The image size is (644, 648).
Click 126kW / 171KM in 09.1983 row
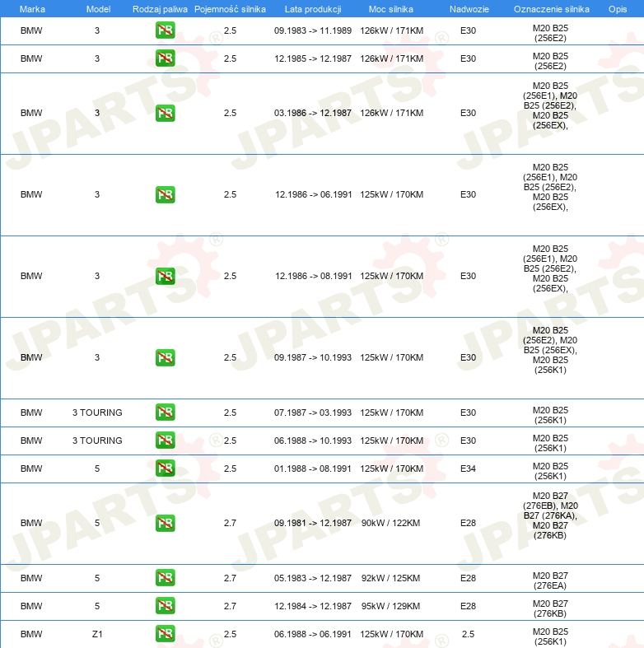391,30
